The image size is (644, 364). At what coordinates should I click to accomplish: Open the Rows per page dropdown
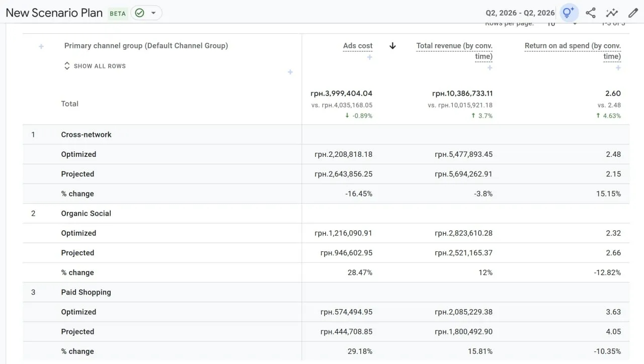click(561, 24)
